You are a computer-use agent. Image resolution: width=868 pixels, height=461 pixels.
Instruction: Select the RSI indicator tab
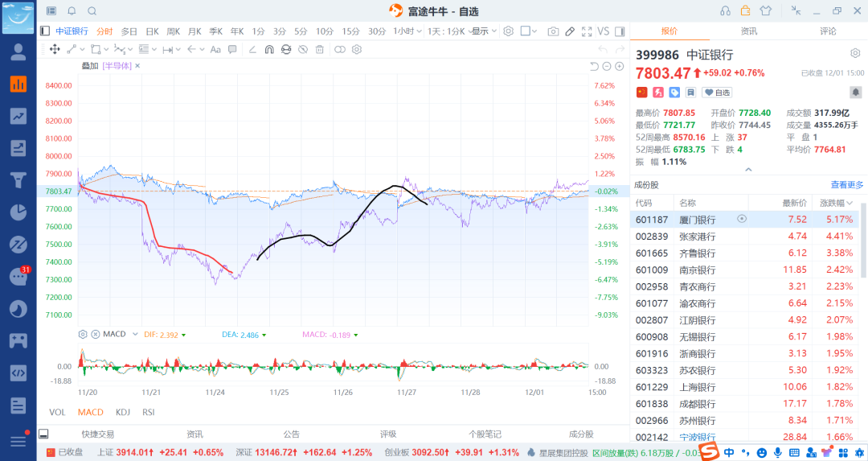(149, 412)
